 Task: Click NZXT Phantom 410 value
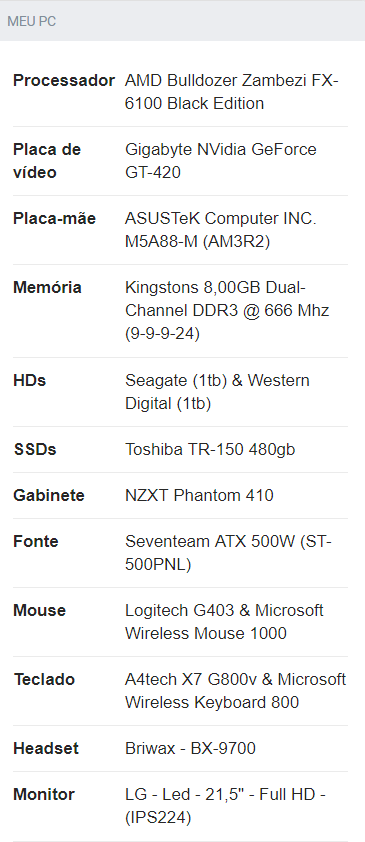point(199,495)
